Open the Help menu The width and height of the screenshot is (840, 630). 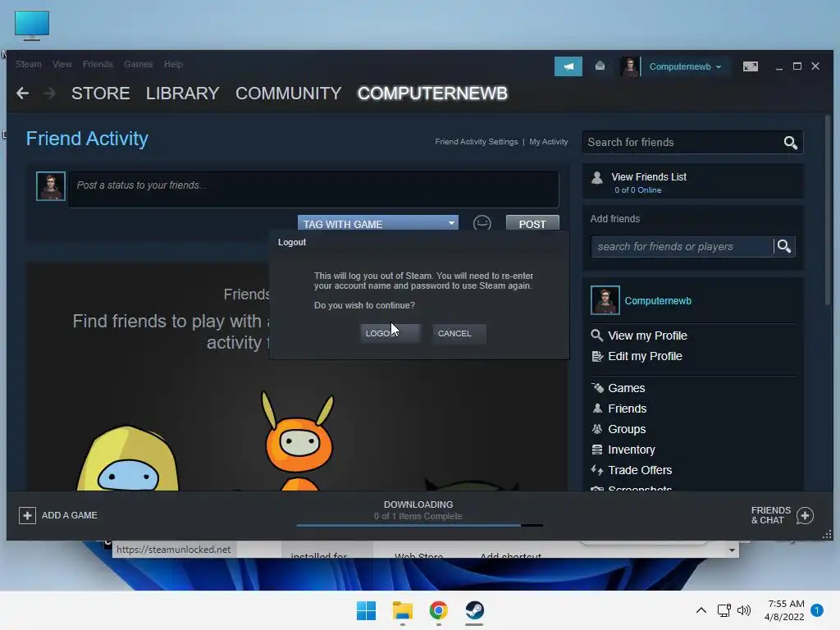click(174, 64)
